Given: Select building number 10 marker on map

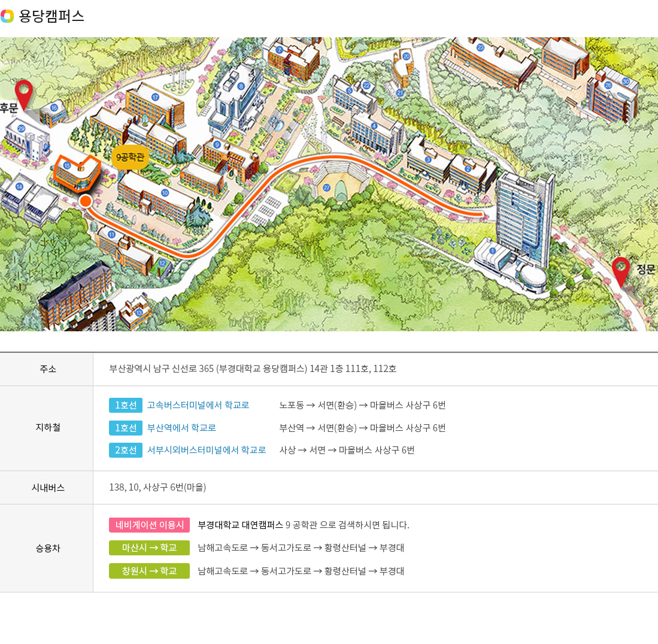Looking at the screenshot, I should pyautogui.click(x=165, y=193).
